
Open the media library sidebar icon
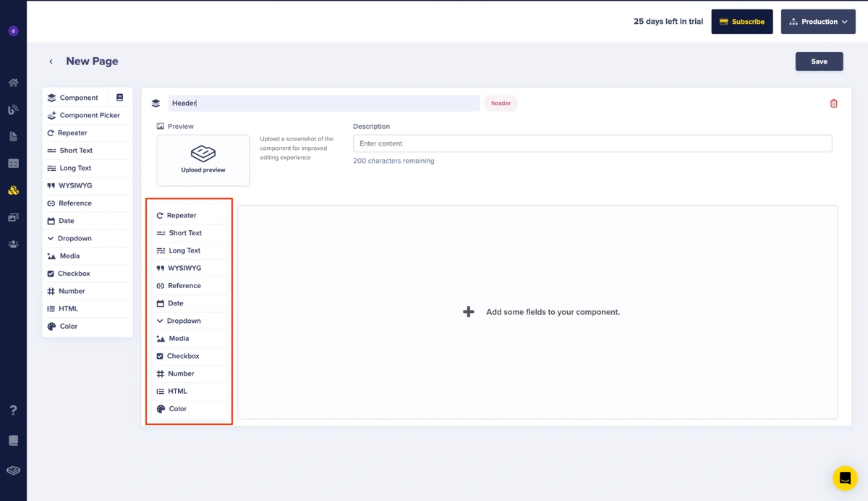(13, 217)
